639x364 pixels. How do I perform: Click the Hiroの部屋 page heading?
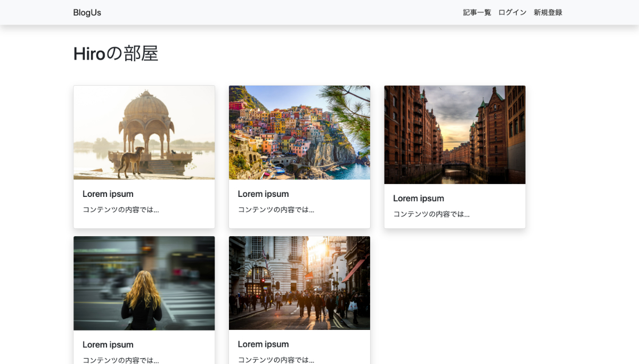[x=116, y=54]
